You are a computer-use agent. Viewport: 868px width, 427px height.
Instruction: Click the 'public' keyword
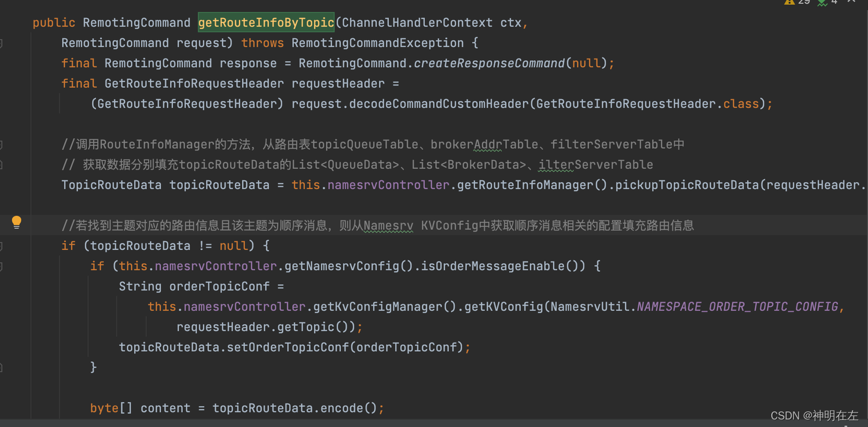pyautogui.click(x=54, y=23)
